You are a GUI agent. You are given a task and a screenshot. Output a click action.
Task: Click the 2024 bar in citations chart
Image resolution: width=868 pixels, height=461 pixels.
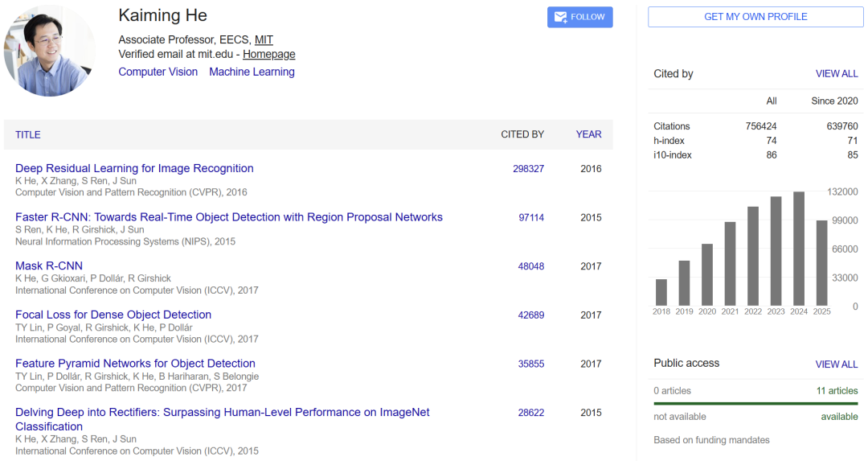[799, 249]
